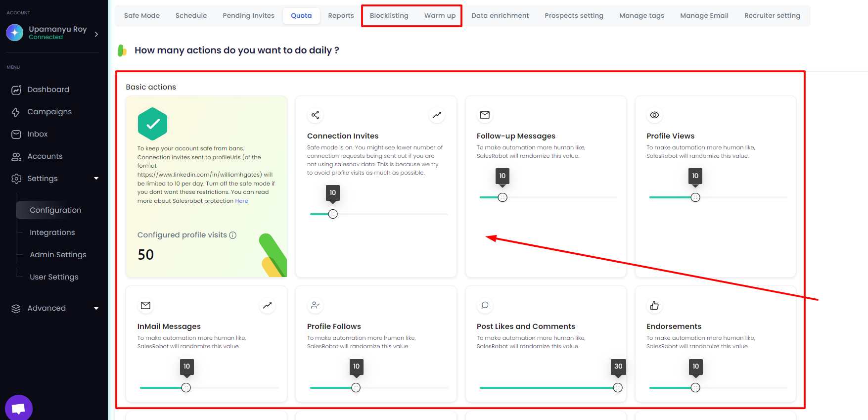Collapse the Settings menu arrow
Image resolution: width=868 pixels, height=420 pixels.
pyautogui.click(x=96, y=179)
